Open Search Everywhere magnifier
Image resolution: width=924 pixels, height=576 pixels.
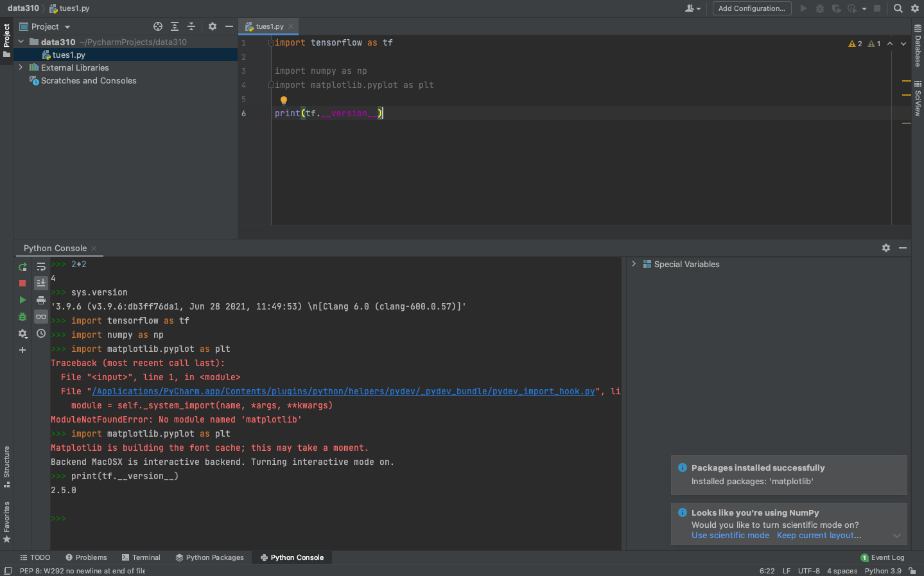pyautogui.click(x=898, y=8)
